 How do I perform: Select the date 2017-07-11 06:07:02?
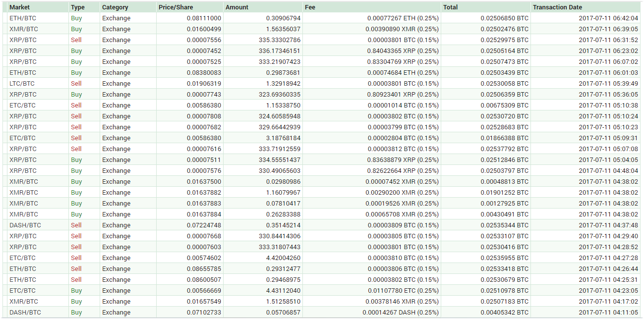tap(608, 62)
